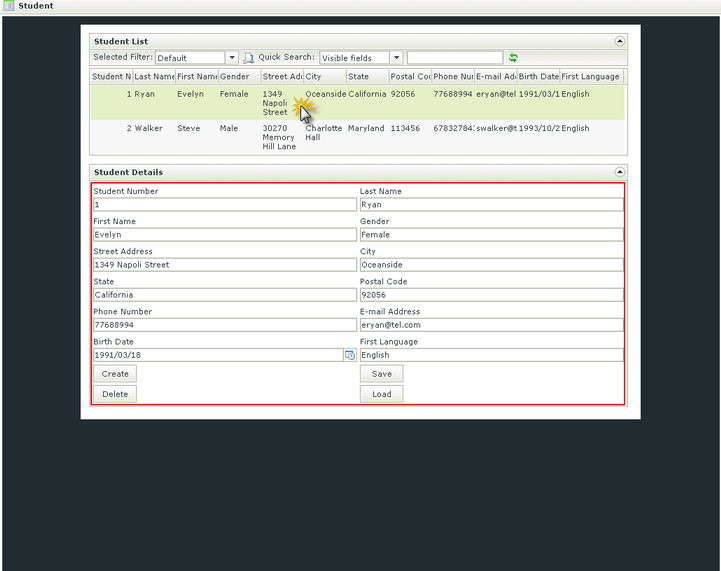Click the Student window icon in title bar
Image resolution: width=721 pixels, height=571 pixels.
[8, 6]
